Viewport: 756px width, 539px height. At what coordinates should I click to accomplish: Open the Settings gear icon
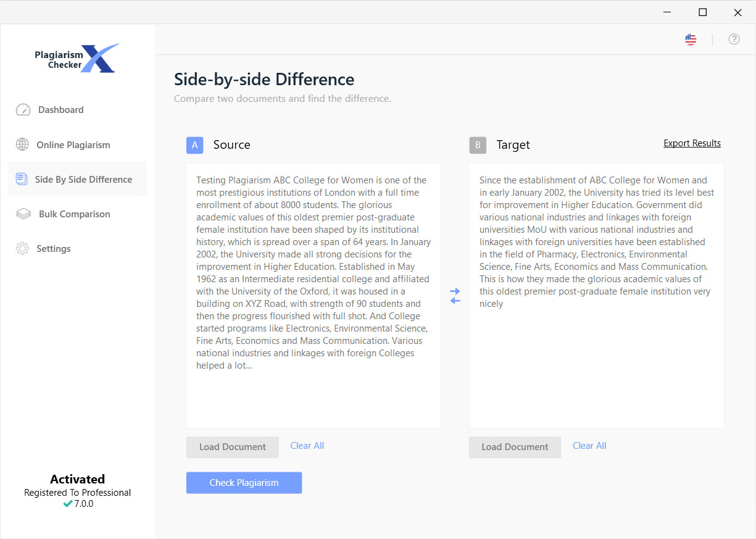click(53, 248)
